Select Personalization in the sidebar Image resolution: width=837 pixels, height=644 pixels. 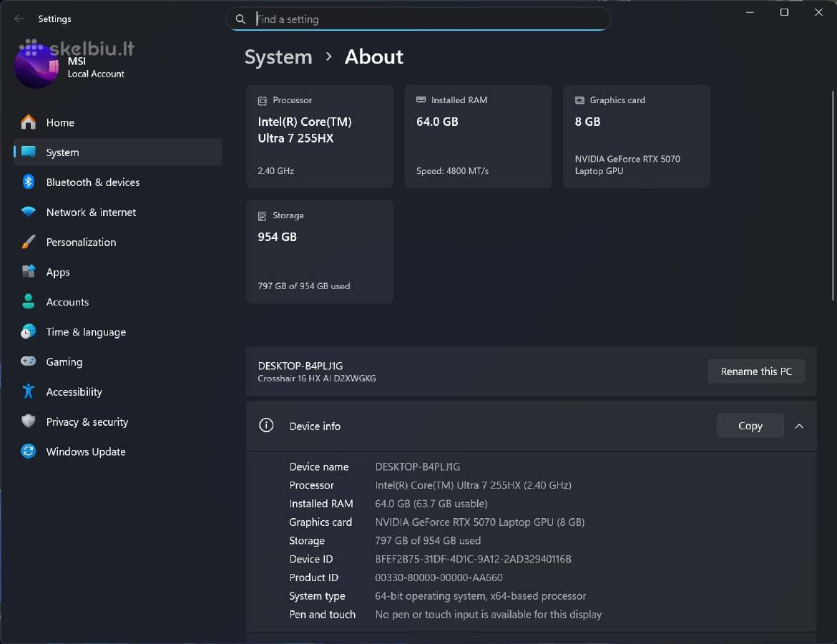tap(118, 242)
